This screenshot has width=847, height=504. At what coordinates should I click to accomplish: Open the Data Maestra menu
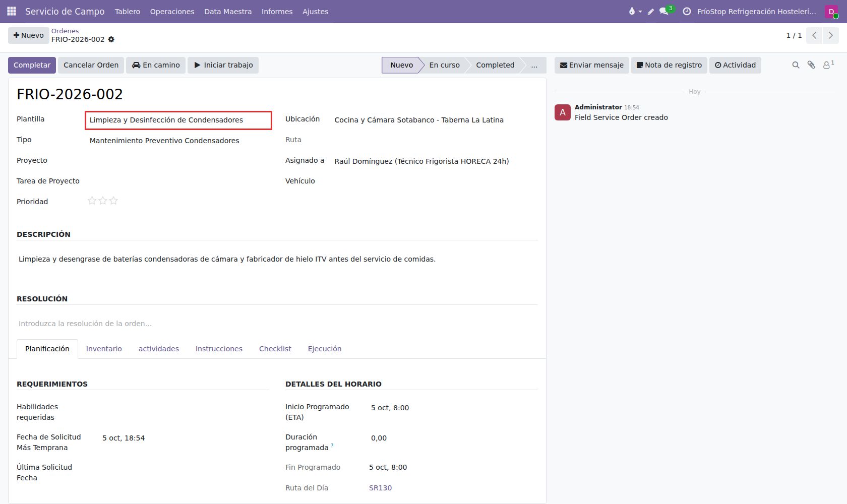click(228, 11)
